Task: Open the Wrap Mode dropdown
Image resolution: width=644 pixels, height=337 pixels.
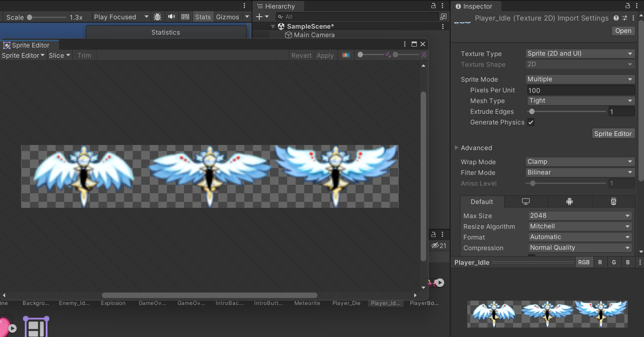Action: (580, 162)
